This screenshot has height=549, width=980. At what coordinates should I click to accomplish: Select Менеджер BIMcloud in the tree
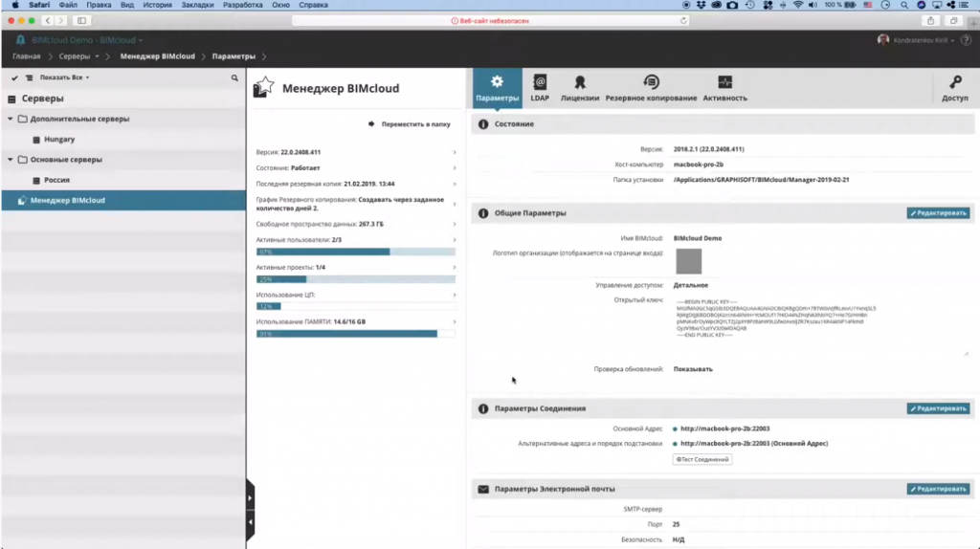(123, 201)
